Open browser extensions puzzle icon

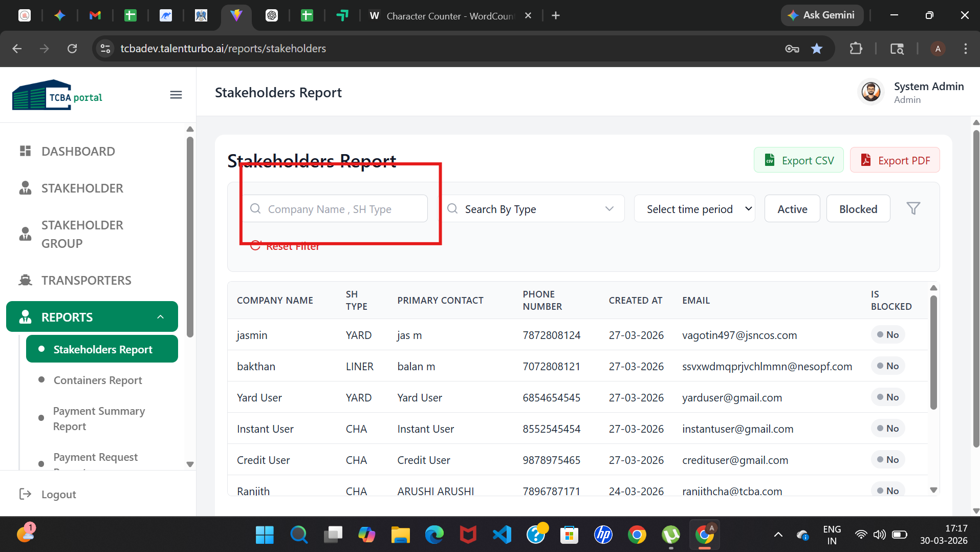[856, 49]
